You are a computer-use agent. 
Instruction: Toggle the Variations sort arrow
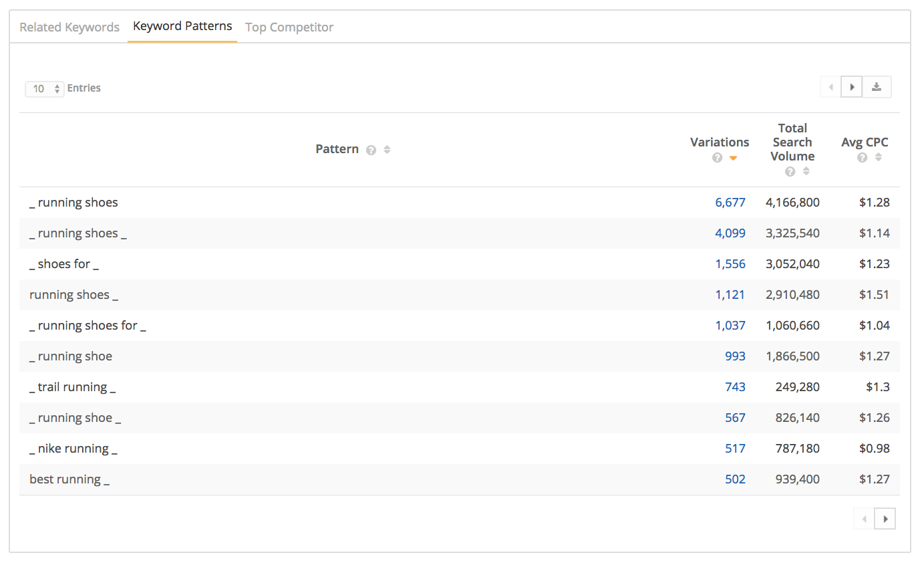(x=733, y=158)
